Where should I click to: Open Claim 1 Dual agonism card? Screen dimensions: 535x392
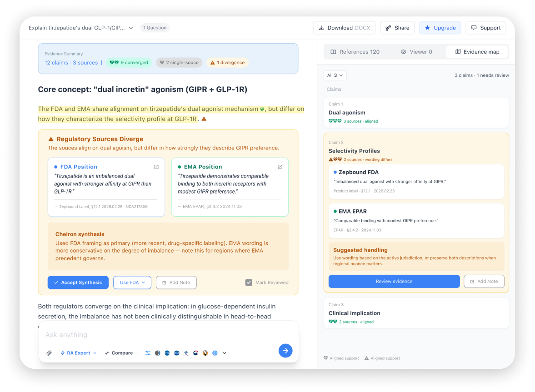pos(416,113)
